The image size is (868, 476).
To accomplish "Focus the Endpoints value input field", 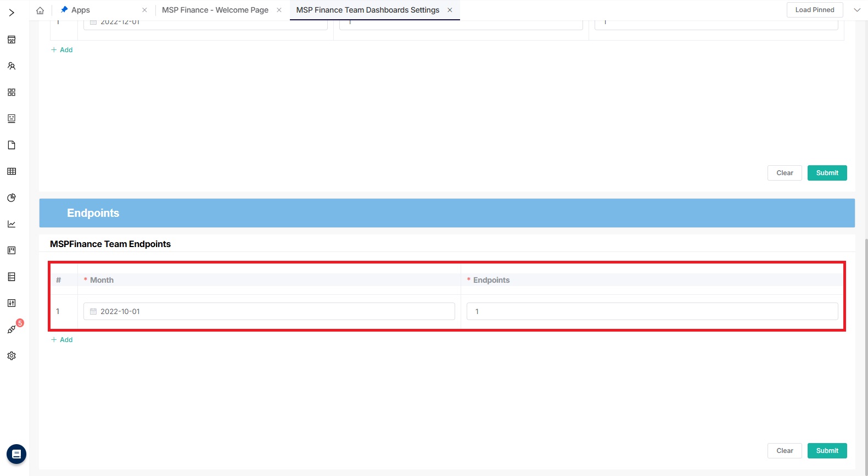I will (x=652, y=311).
